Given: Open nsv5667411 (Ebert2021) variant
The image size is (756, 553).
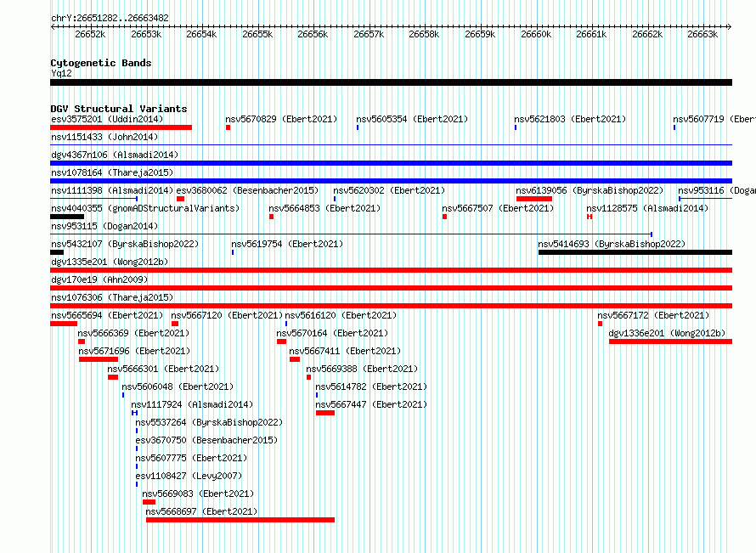Looking at the screenshot, I should coord(345,351).
